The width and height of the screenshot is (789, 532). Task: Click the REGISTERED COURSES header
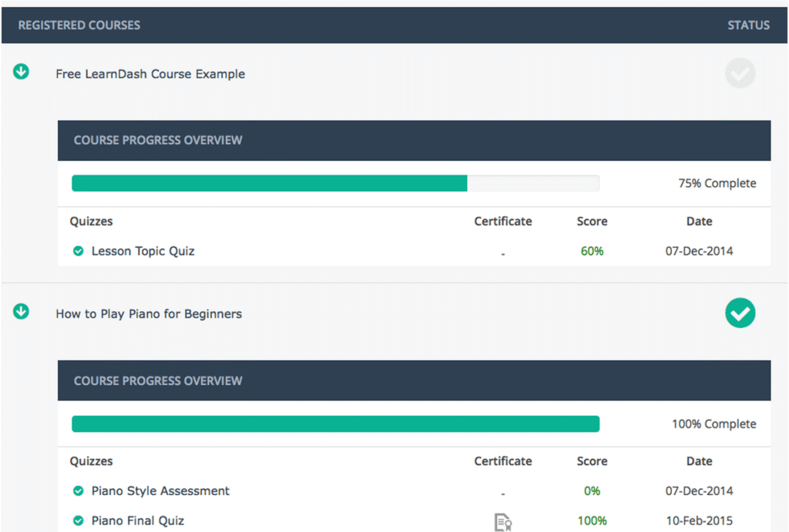tap(79, 25)
